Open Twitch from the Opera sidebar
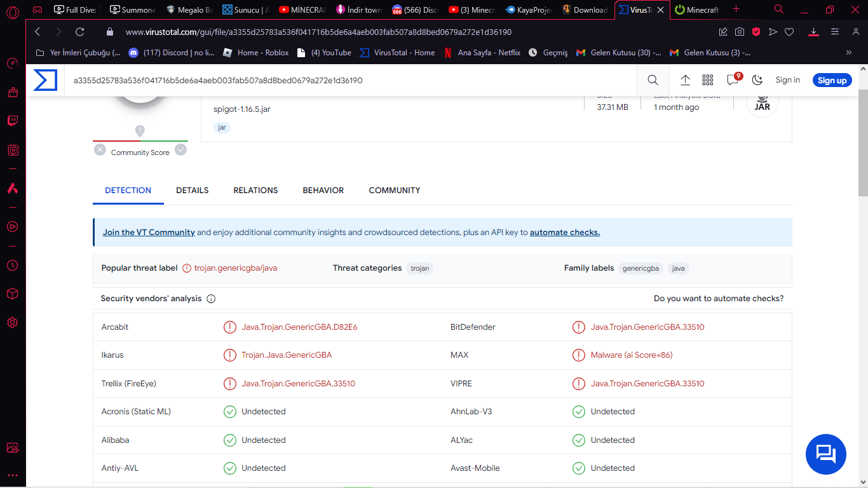This screenshot has height=488, width=868. coord(12,121)
